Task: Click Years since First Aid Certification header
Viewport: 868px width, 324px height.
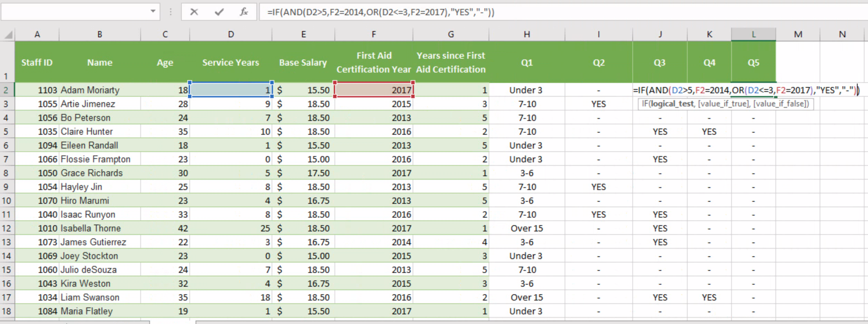Action: pyautogui.click(x=451, y=62)
